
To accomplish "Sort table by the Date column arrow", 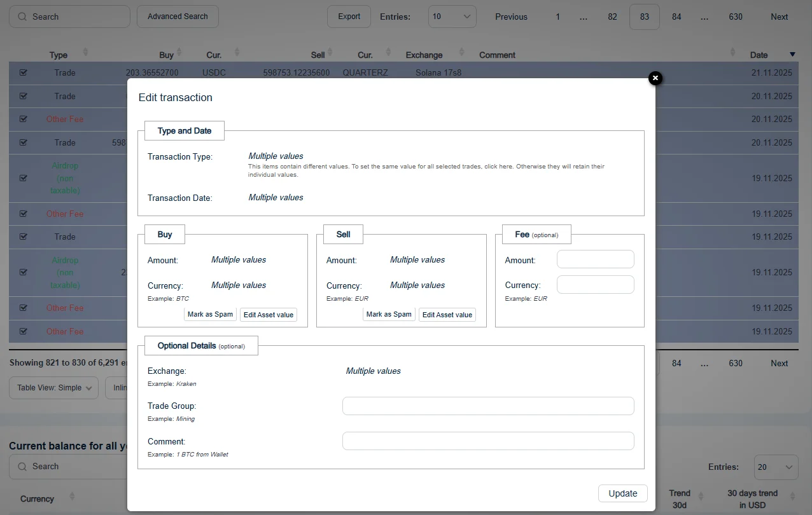I will 792,55.
